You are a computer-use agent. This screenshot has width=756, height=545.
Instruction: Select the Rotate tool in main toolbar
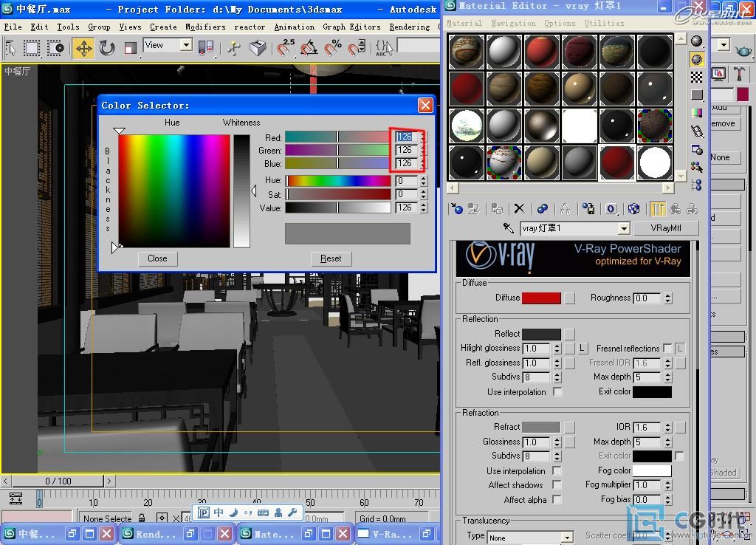pos(107,48)
